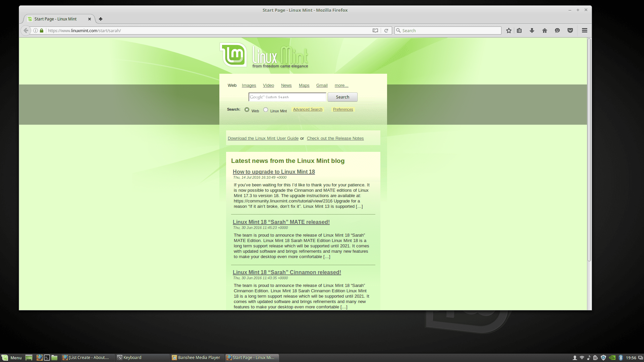Open the more search options dropdown
This screenshot has height=362, width=644.
(341, 85)
